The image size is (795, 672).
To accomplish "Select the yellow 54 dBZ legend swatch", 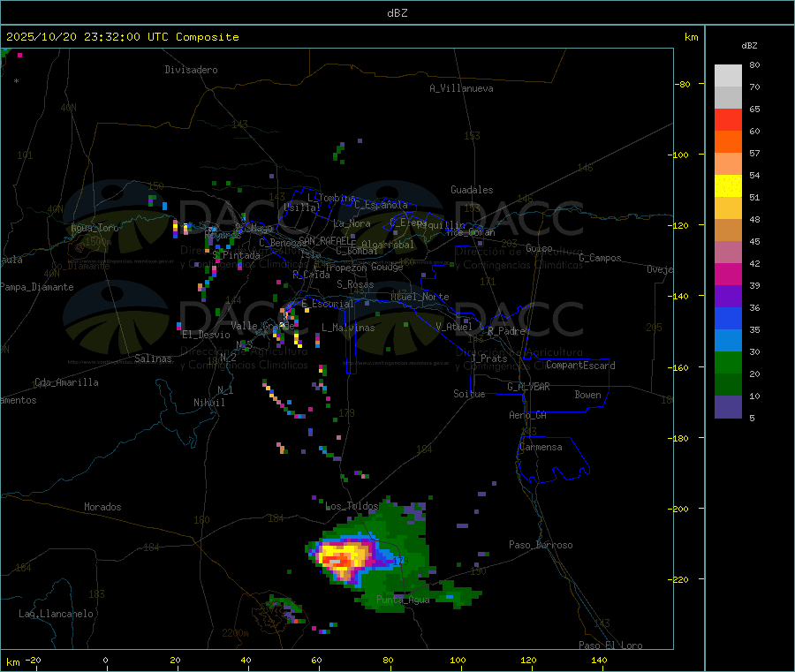I will (x=728, y=186).
